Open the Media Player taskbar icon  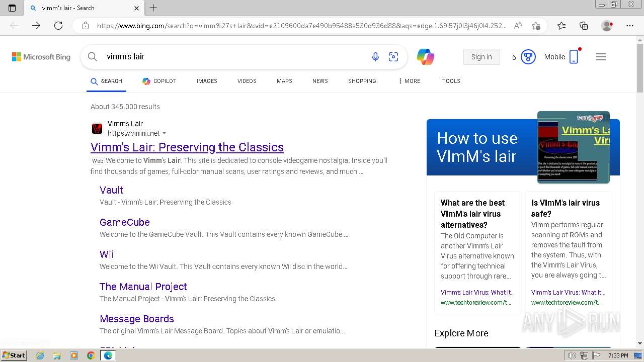point(74,355)
